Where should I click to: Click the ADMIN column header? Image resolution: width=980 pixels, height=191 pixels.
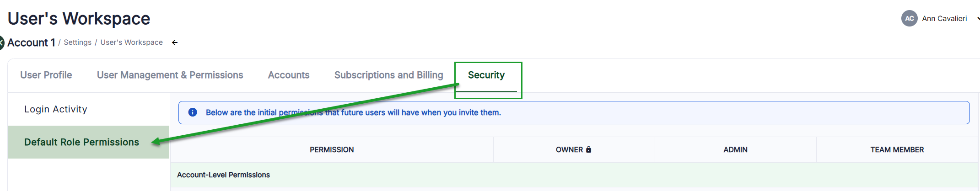coord(735,149)
